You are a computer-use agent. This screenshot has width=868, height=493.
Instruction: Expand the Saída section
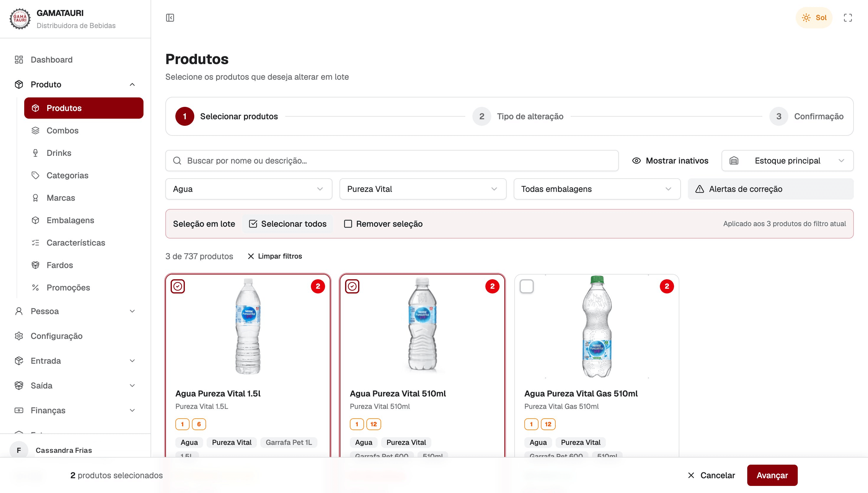[75, 386]
